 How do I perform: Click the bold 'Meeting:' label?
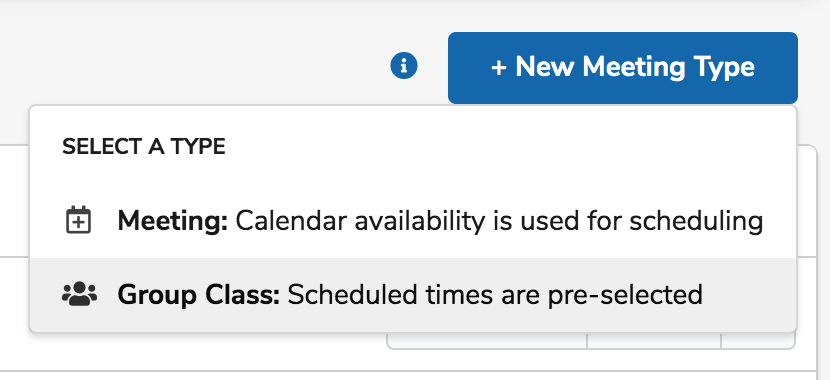pyautogui.click(x=173, y=221)
